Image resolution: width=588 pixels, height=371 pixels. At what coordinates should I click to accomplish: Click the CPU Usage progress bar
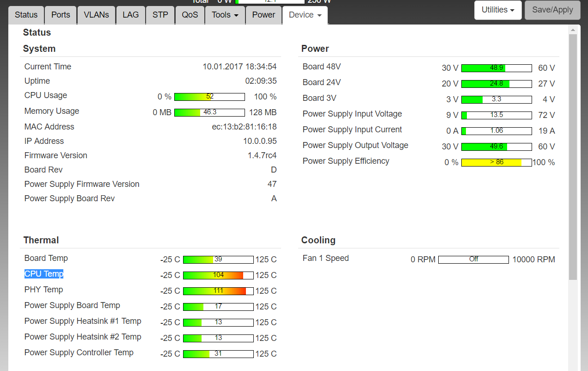(209, 97)
